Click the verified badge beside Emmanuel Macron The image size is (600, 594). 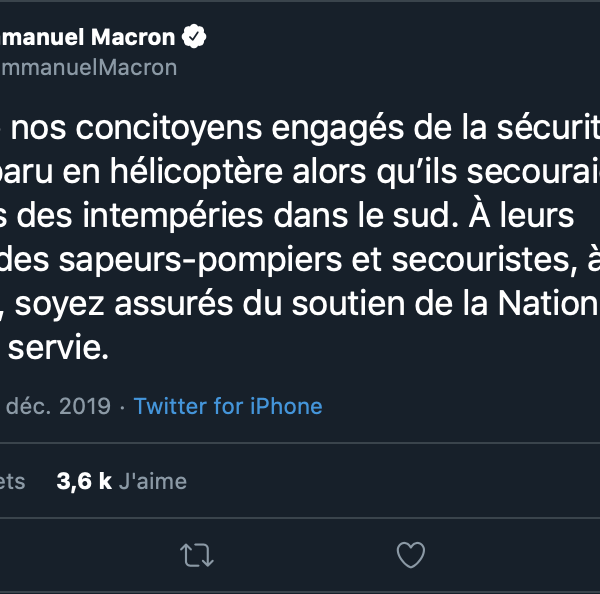point(194,38)
